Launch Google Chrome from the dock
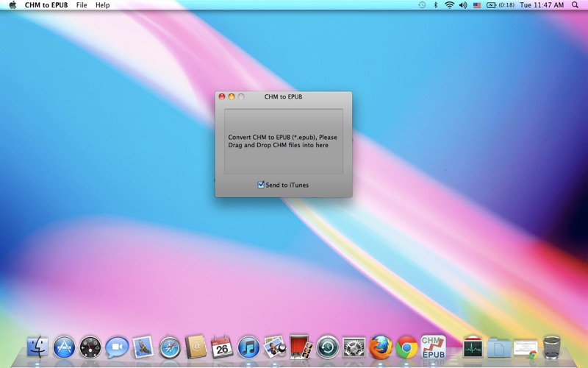The image size is (588, 368). (406, 347)
